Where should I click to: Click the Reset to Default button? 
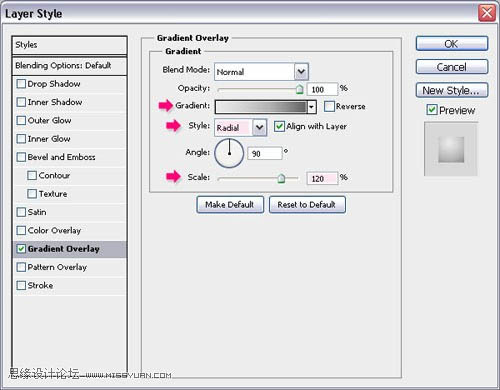[x=307, y=204]
